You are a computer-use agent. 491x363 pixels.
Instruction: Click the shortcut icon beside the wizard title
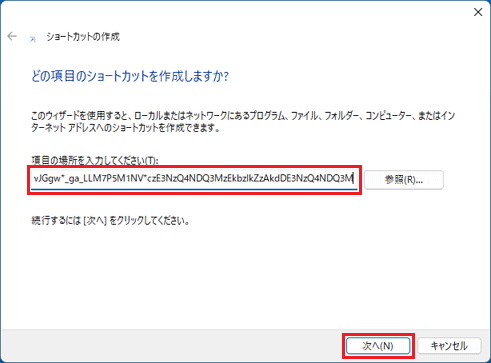pos(33,39)
